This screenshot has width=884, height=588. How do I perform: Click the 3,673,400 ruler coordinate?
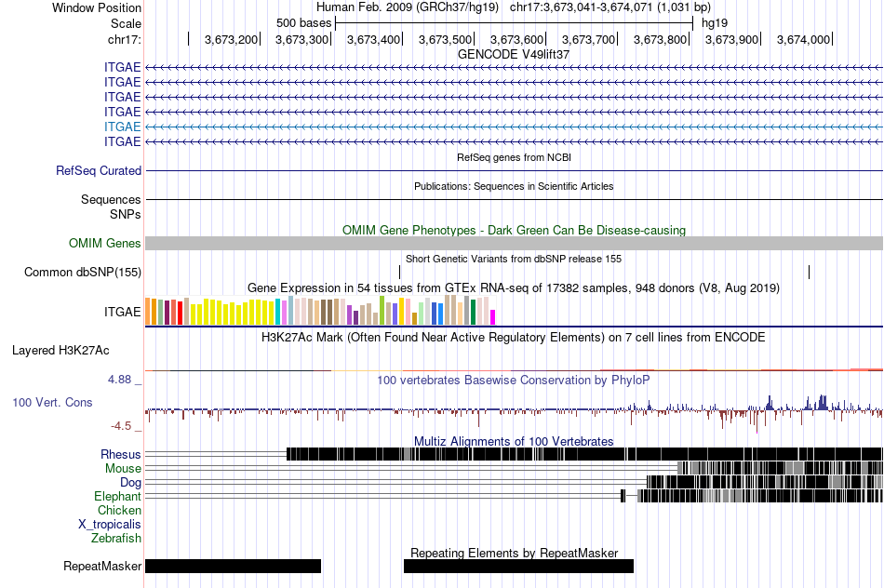tap(373, 39)
